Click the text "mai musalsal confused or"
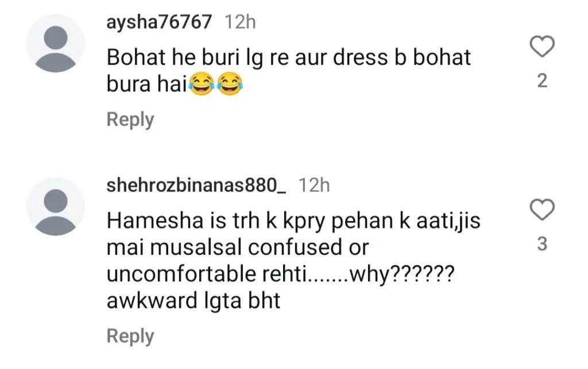Screen dimensions: 588x369 point(237,247)
